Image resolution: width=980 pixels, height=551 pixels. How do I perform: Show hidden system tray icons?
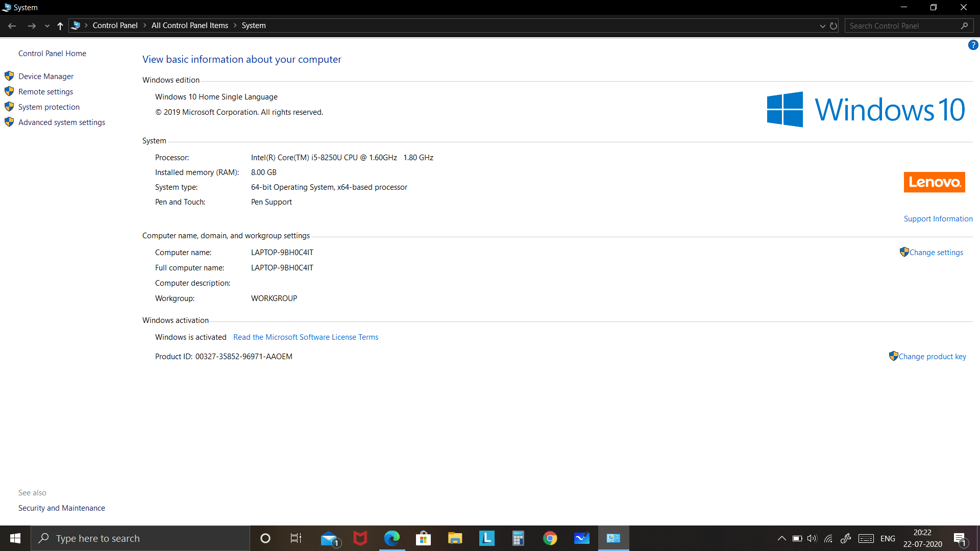tap(781, 538)
